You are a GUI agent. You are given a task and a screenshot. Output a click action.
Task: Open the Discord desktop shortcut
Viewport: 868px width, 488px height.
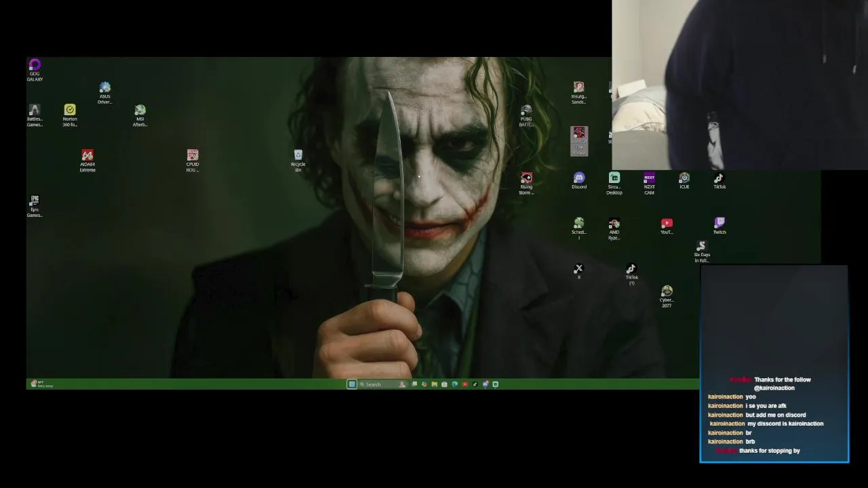coord(579,180)
